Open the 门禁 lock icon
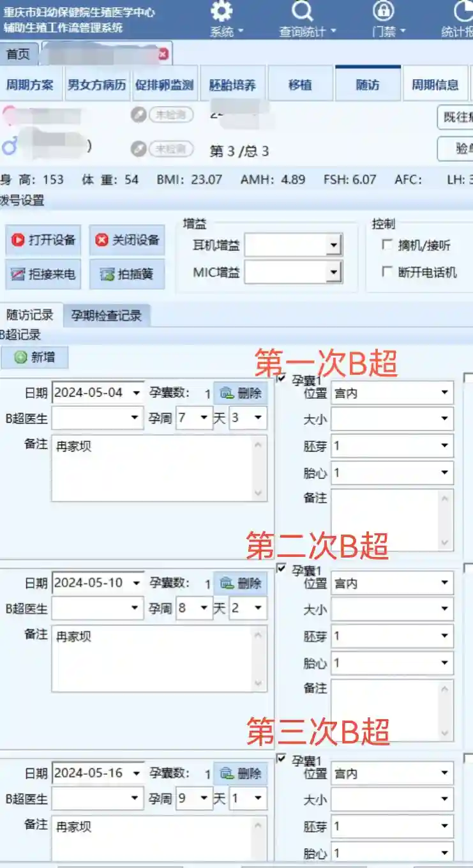Image resolution: width=473 pixels, height=868 pixels. [x=383, y=11]
